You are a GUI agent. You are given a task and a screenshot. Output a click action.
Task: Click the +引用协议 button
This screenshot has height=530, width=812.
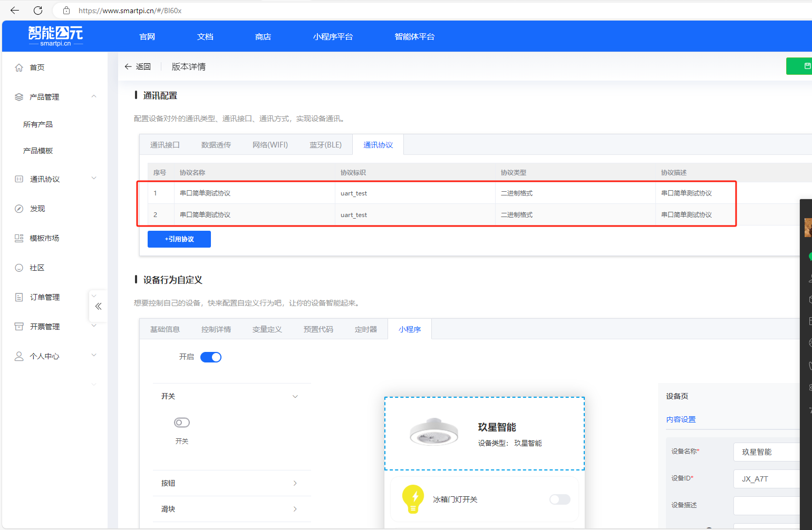pos(179,239)
